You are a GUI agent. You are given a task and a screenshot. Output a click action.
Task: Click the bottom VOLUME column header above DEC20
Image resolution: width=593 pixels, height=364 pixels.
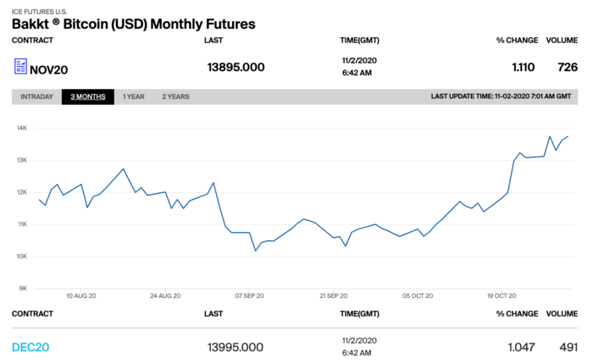[562, 314]
